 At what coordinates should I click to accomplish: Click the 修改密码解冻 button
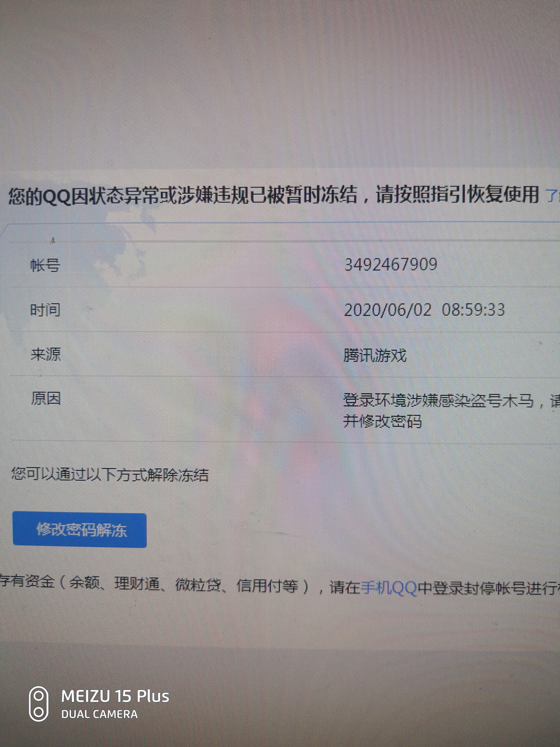click(80, 530)
